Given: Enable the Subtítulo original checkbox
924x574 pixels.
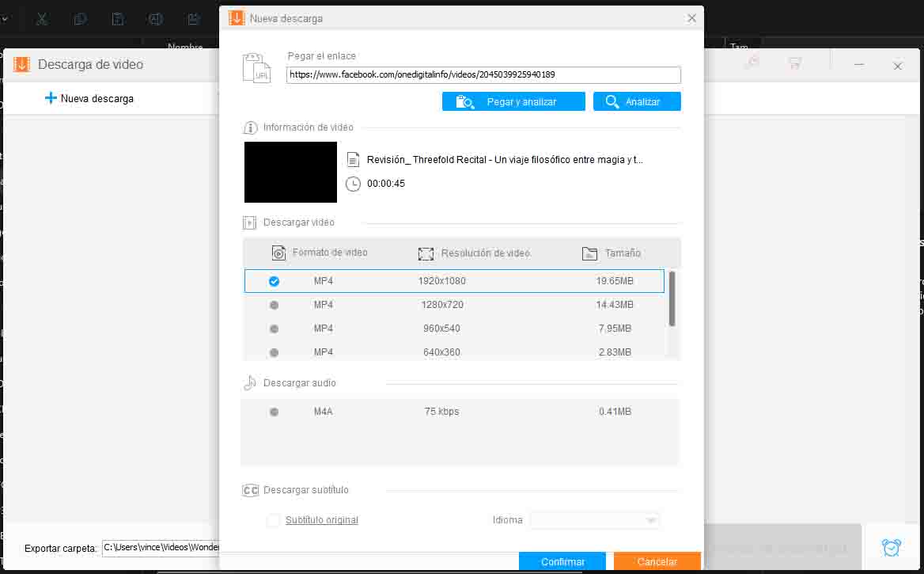Looking at the screenshot, I should pos(273,520).
